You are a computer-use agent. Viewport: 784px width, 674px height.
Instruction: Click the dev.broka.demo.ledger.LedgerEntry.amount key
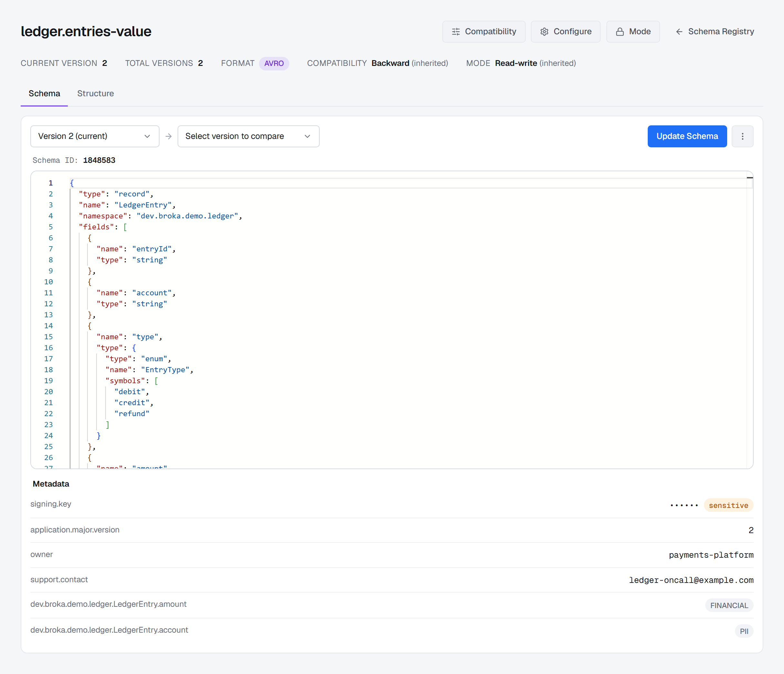[108, 604]
